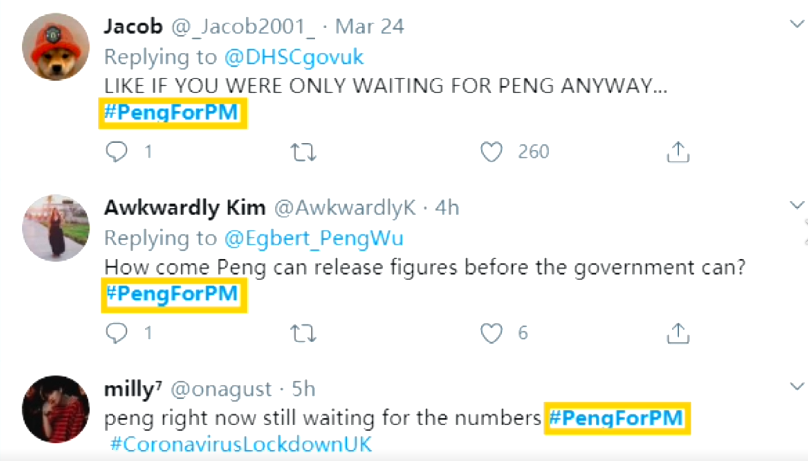Share Awkwardly Kim's tweet
The height and width of the screenshot is (461, 808).
pos(678,333)
